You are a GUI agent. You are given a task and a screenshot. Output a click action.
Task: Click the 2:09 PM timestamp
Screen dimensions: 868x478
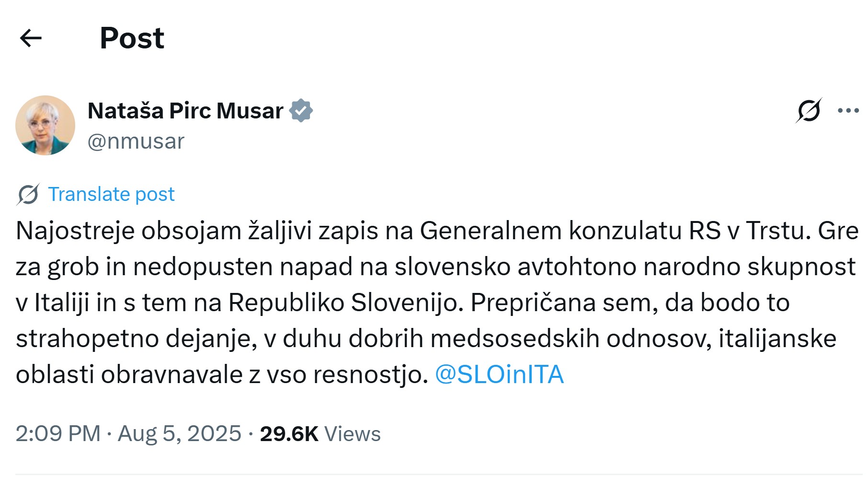point(58,433)
